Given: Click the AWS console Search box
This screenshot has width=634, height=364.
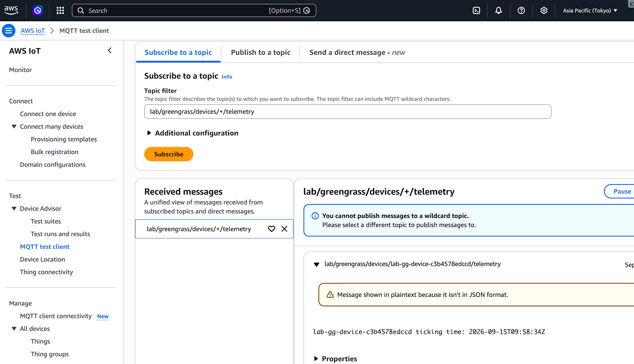Looking at the screenshot, I should (x=194, y=10).
